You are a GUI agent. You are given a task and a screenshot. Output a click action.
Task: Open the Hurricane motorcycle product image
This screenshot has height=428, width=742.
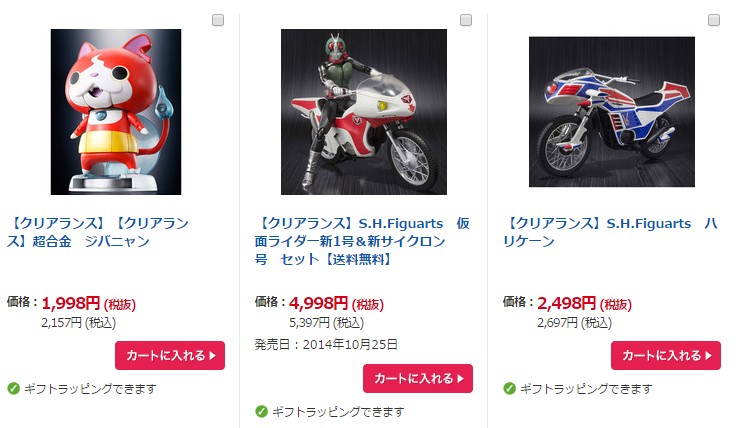pos(612,112)
